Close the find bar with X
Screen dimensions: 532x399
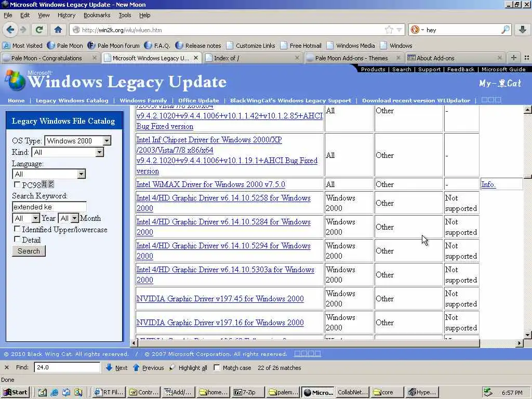(6, 367)
